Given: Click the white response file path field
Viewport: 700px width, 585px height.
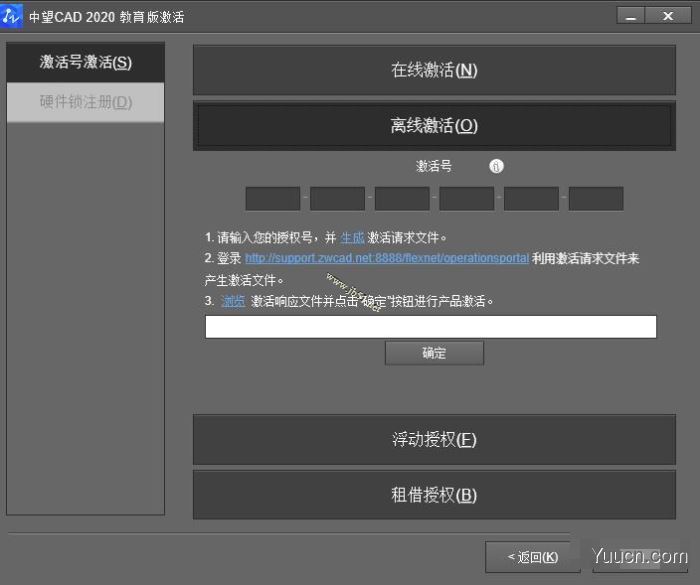Looking at the screenshot, I should pyautogui.click(x=431, y=326).
